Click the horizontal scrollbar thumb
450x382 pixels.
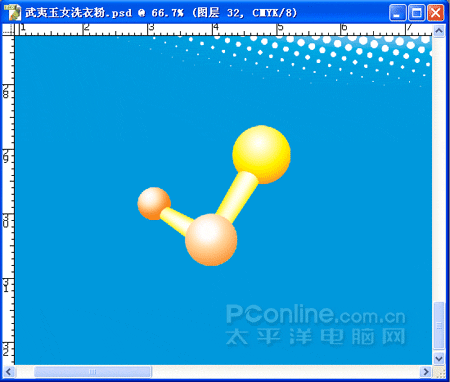tap(93, 371)
